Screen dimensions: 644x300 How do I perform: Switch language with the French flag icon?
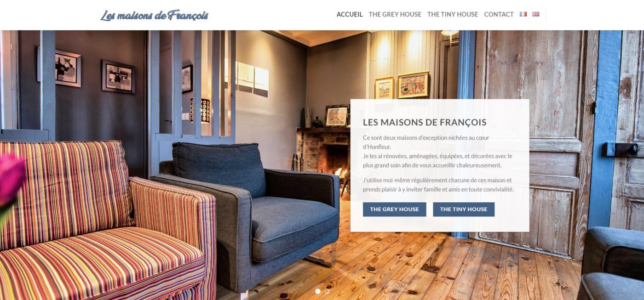[x=523, y=14]
